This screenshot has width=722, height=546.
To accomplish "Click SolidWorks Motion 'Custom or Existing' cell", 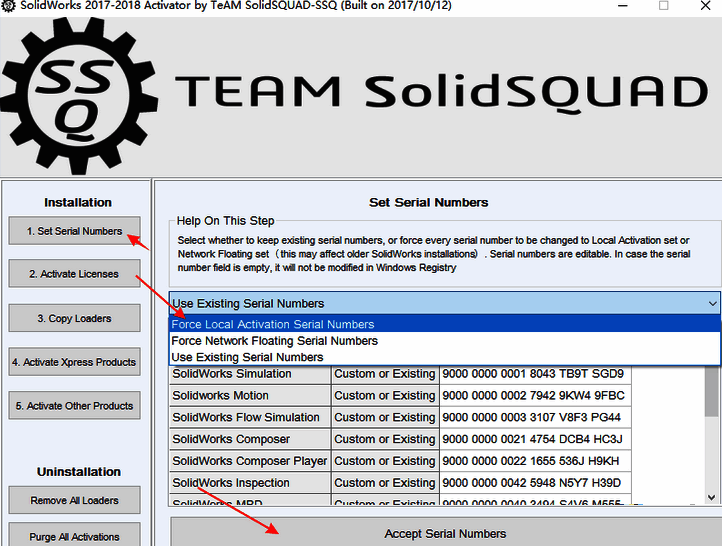I will (385, 396).
